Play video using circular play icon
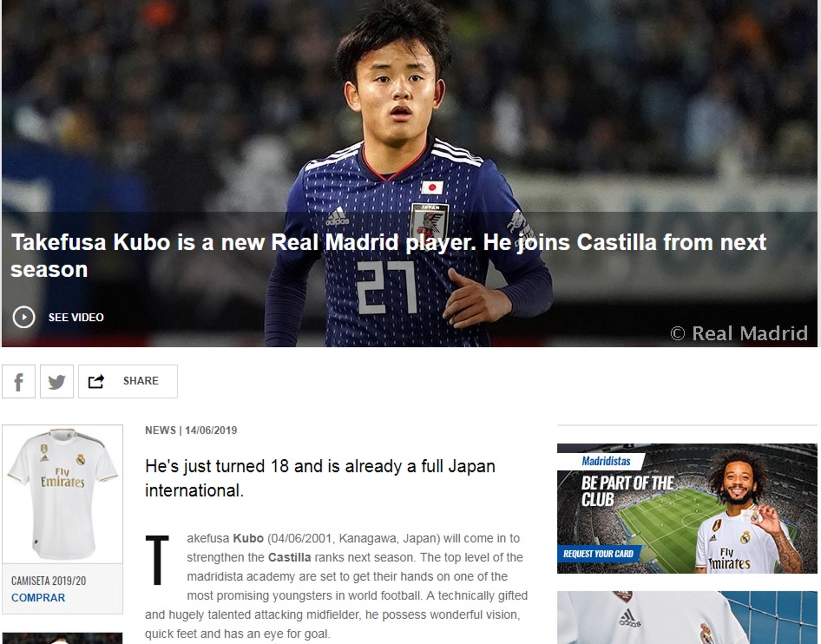Screen dimensions: 821x644 point(24,317)
